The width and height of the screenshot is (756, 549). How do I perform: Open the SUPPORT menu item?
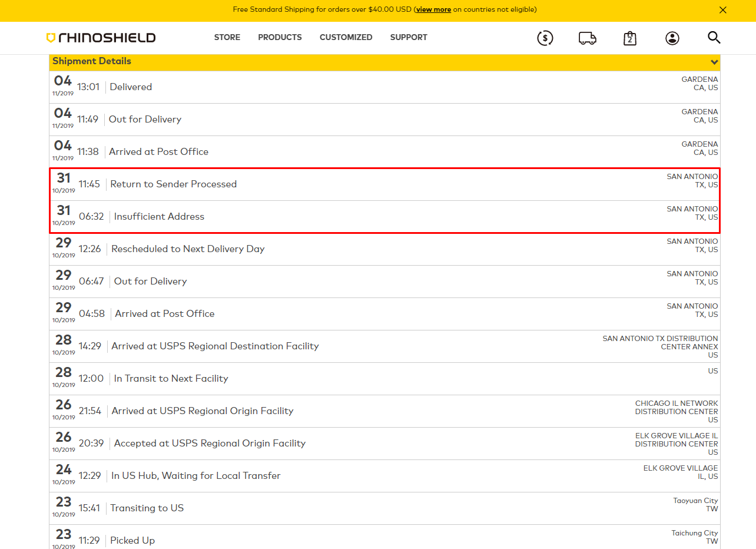click(409, 37)
